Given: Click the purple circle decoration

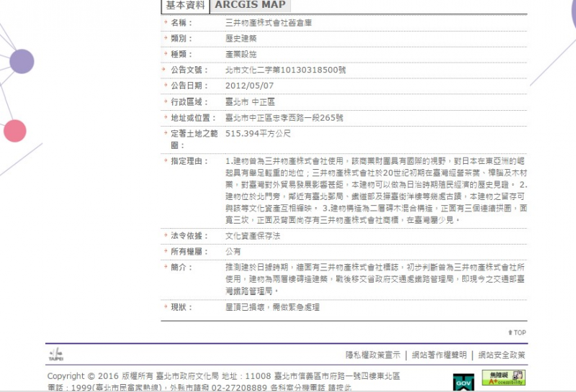Looking at the screenshot, I should point(22,61).
